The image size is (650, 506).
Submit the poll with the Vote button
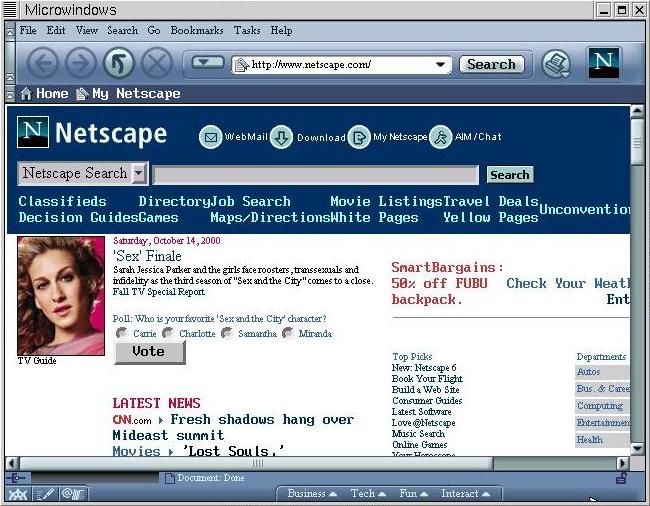150,353
